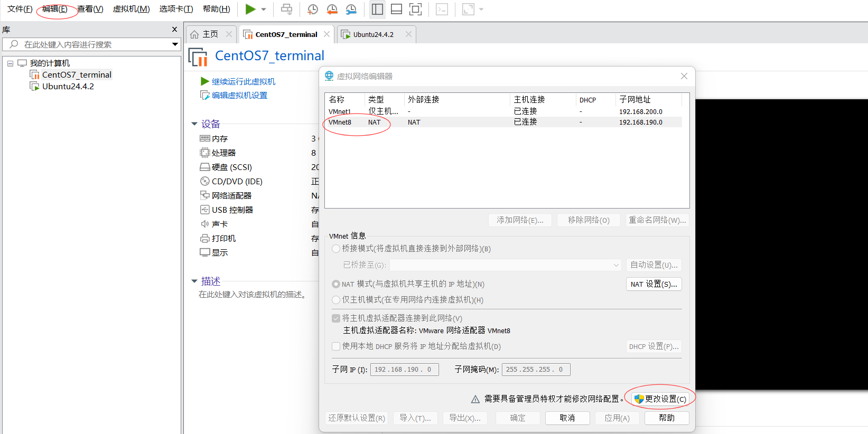This screenshot has height=434, width=868.
Task: Click the CD/DVD (IDE) disc icon
Action: 205,181
